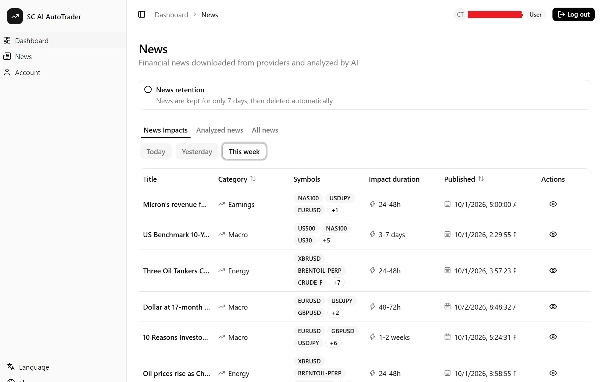Click the US500 symbol tag
This screenshot has width=600, height=382.
coord(307,228)
